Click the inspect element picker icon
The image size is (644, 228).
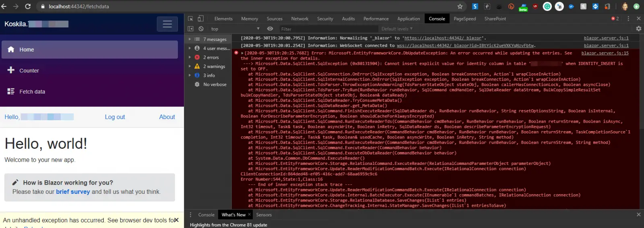pyautogui.click(x=190, y=18)
